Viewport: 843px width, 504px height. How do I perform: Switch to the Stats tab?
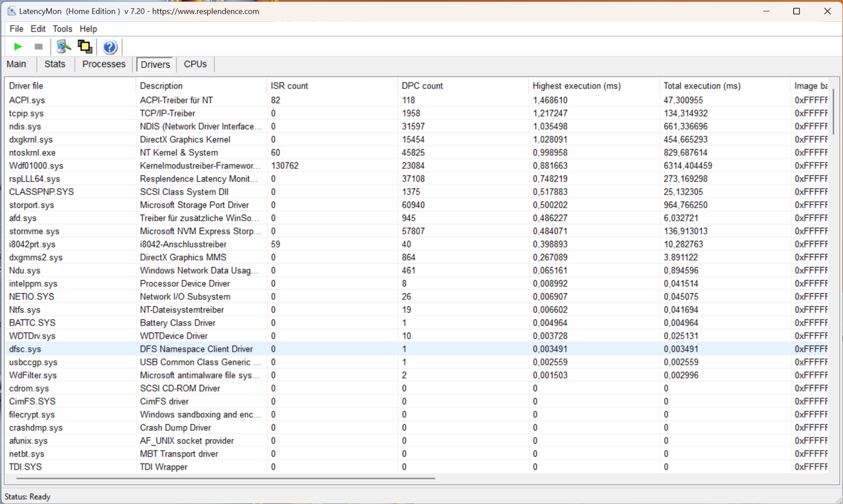click(x=55, y=64)
